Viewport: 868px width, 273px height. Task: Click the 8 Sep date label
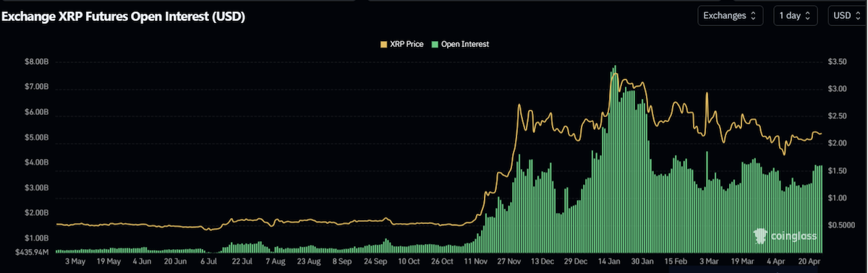[x=343, y=261]
